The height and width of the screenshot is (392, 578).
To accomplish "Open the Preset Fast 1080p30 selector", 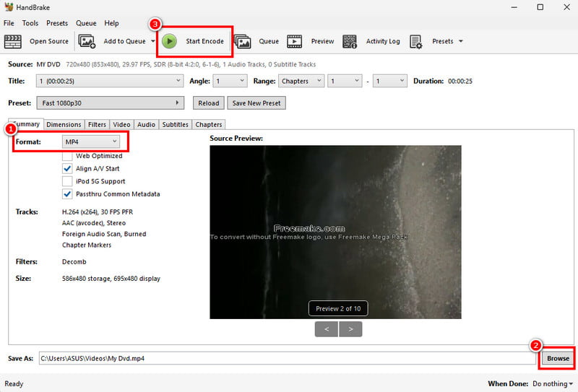I will point(111,103).
